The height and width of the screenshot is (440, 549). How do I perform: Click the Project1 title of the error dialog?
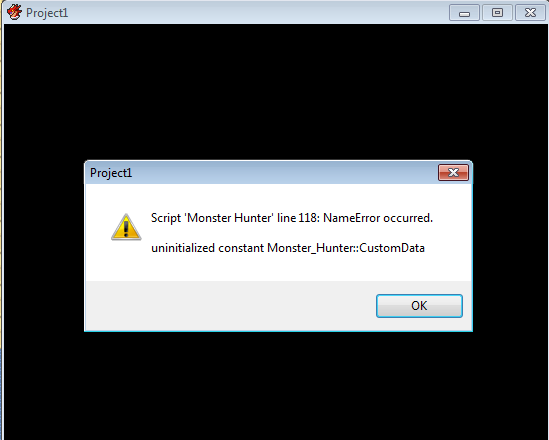111,173
